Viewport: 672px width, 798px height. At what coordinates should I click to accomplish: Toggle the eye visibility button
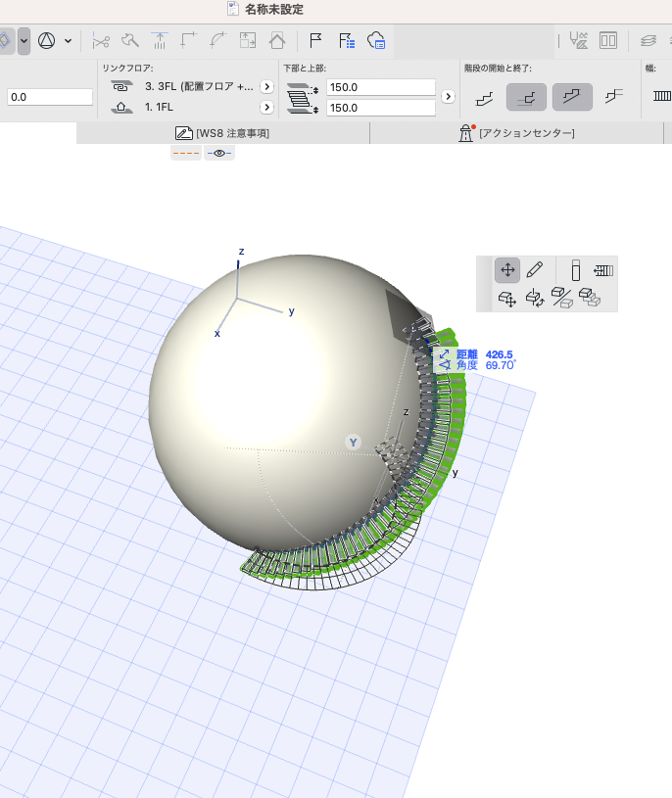pyautogui.click(x=219, y=153)
